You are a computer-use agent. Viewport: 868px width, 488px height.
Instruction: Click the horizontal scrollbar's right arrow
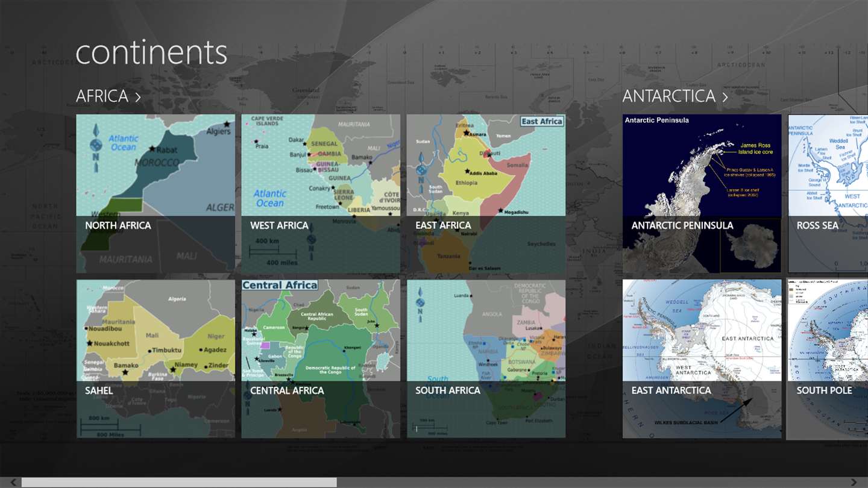854,482
